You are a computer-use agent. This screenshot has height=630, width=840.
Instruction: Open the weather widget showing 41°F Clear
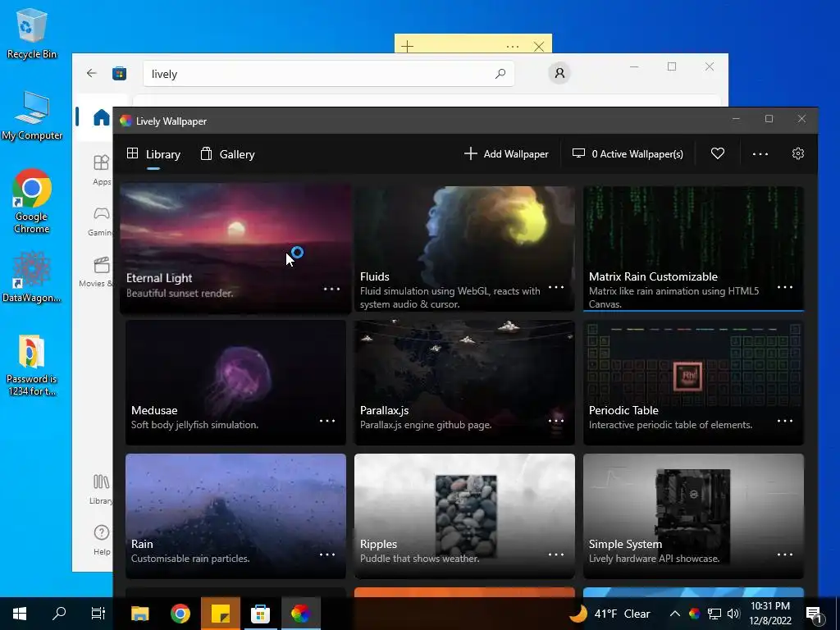609,614
